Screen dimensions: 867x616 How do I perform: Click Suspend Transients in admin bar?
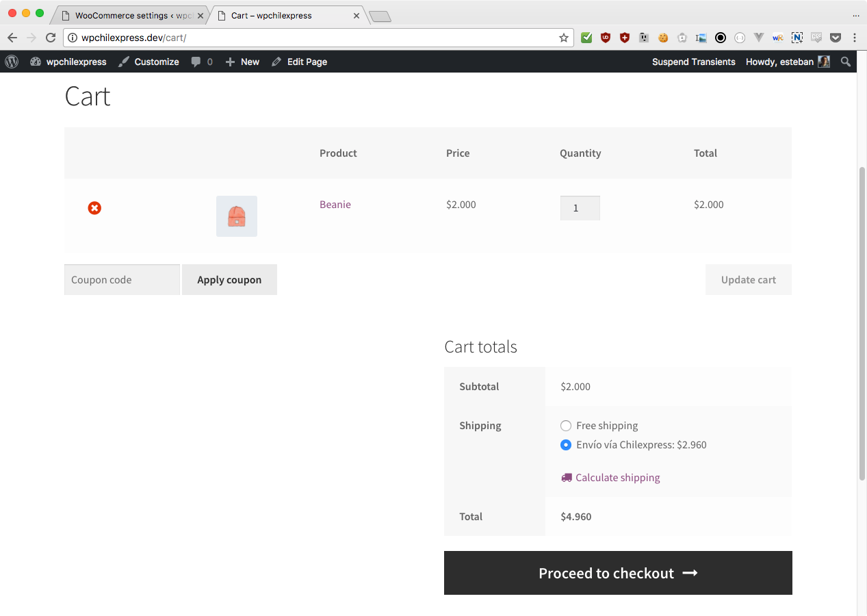coord(694,62)
